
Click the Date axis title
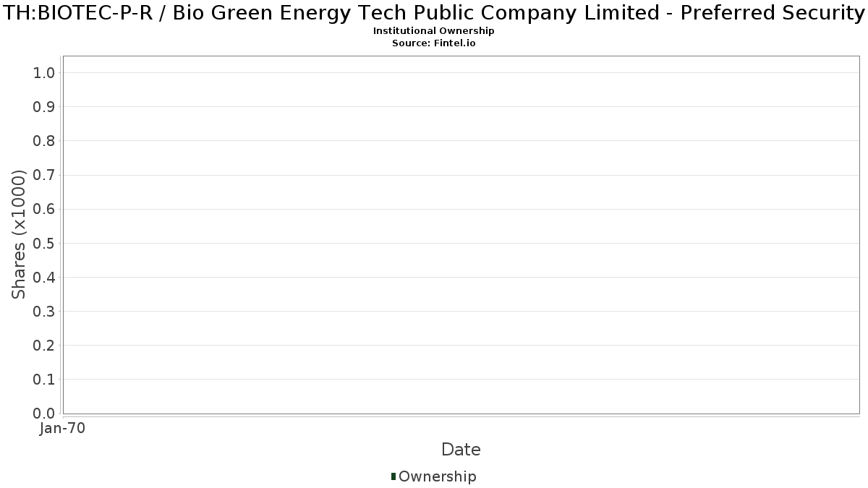click(461, 450)
